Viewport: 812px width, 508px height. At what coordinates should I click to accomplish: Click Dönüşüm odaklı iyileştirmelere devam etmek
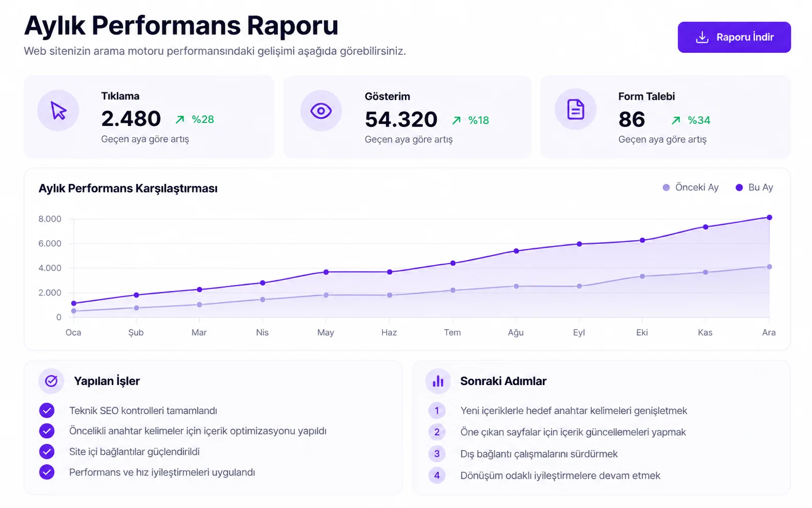560,476
